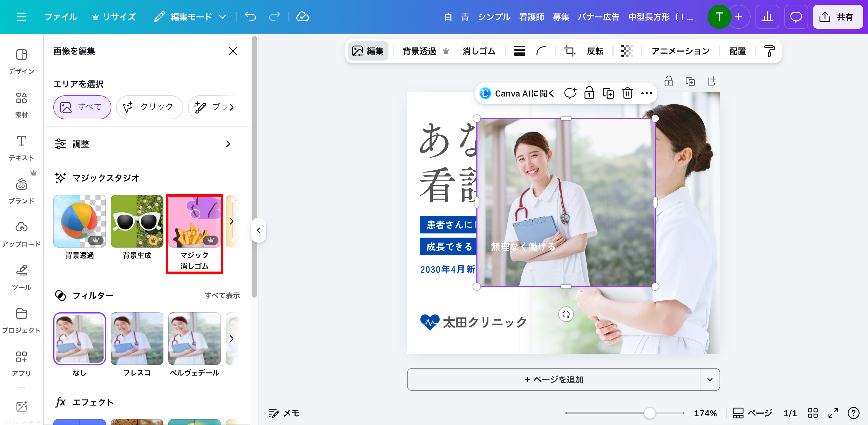Click the corner rounding icon

point(541,51)
